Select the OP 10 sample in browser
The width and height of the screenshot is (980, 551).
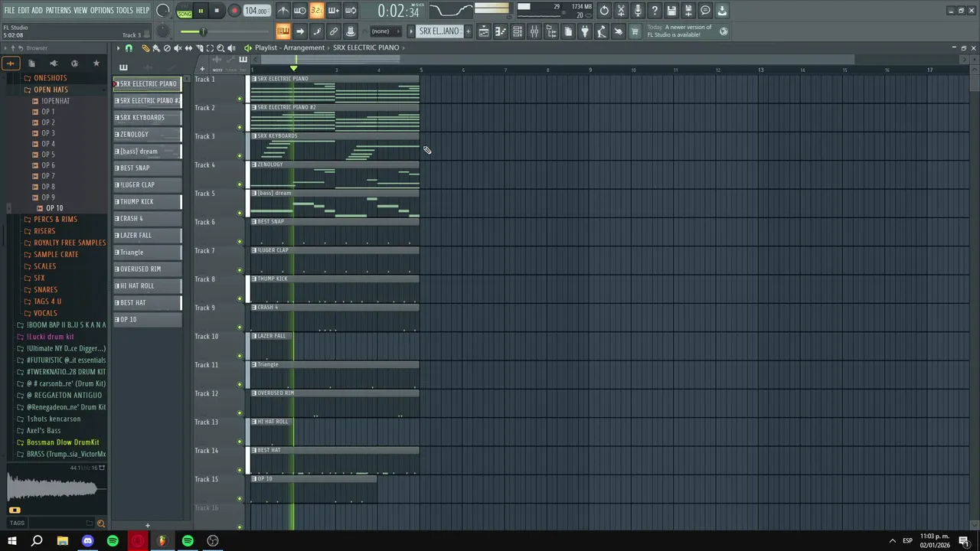(54, 208)
